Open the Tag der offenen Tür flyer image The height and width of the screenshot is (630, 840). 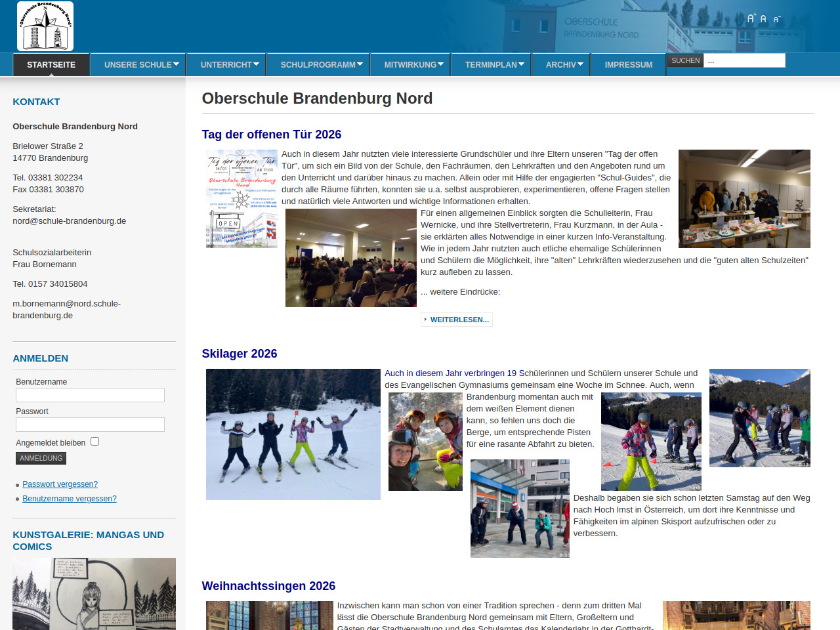[x=241, y=199]
